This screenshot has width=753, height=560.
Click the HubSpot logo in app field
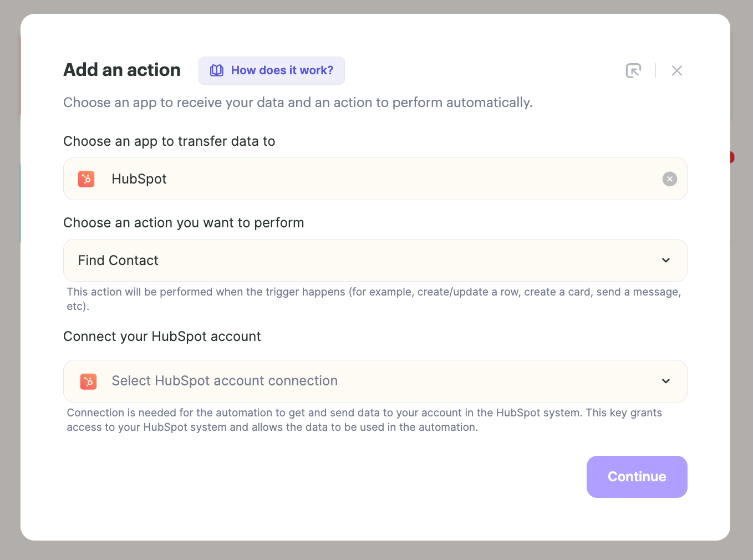[x=87, y=179]
